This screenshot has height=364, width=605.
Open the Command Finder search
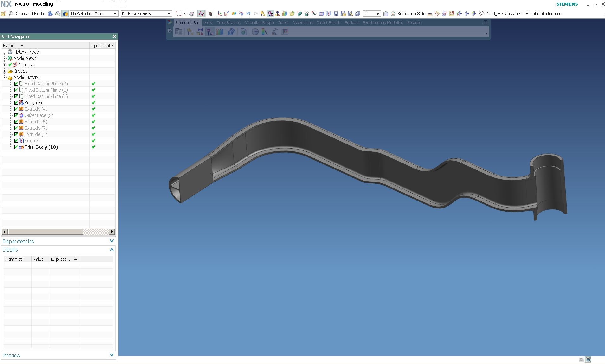[27, 14]
